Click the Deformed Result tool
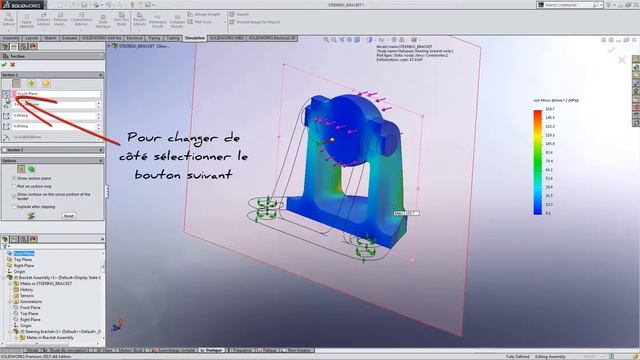The height and width of the screenshot is (360, 640). tap(158, 20)
